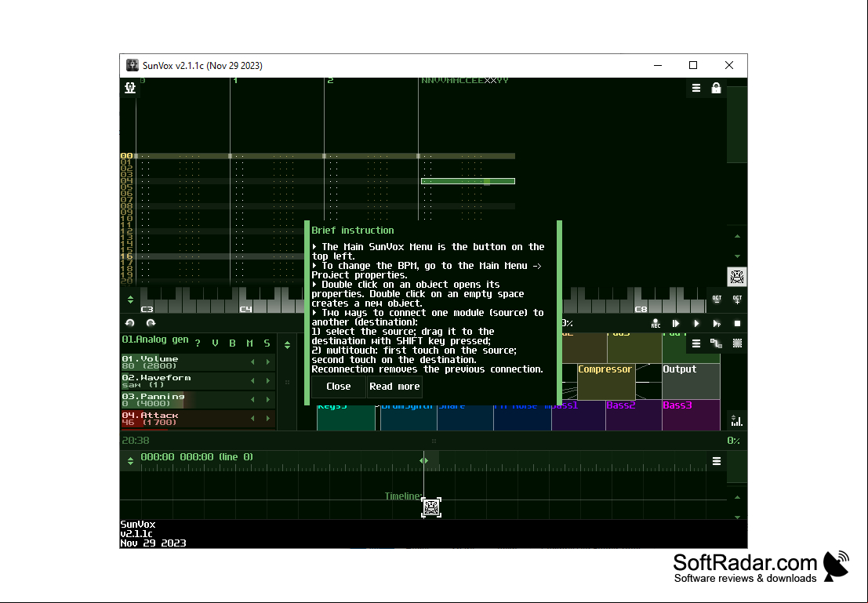Expand the timeline panel with its up-down arrows
The image size is (868, 603).
point(130,461)
